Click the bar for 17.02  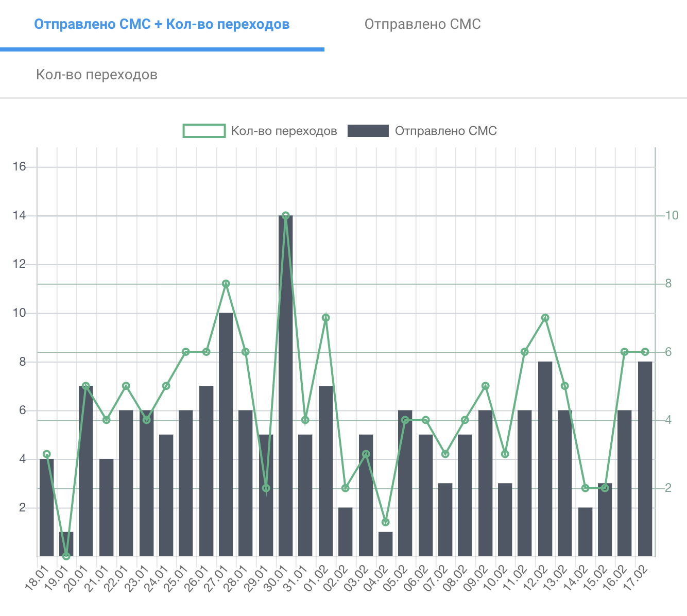[645, 458]
